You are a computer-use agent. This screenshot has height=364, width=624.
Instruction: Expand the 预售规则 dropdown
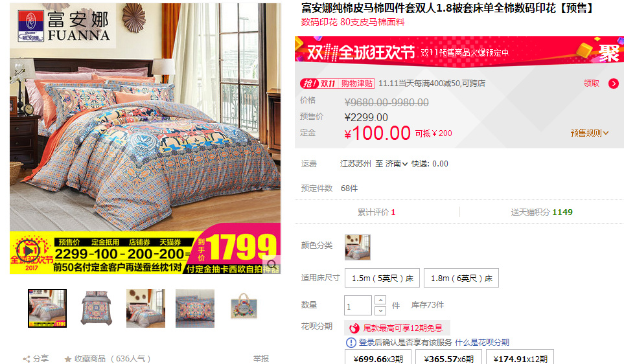point(590,133)
